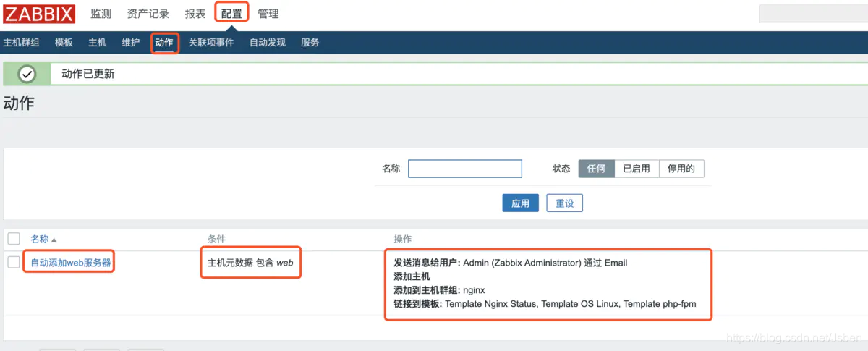Click the 添加到主机群组: nginx operation text
Screen dimensions: 868x351
[439, 290]
